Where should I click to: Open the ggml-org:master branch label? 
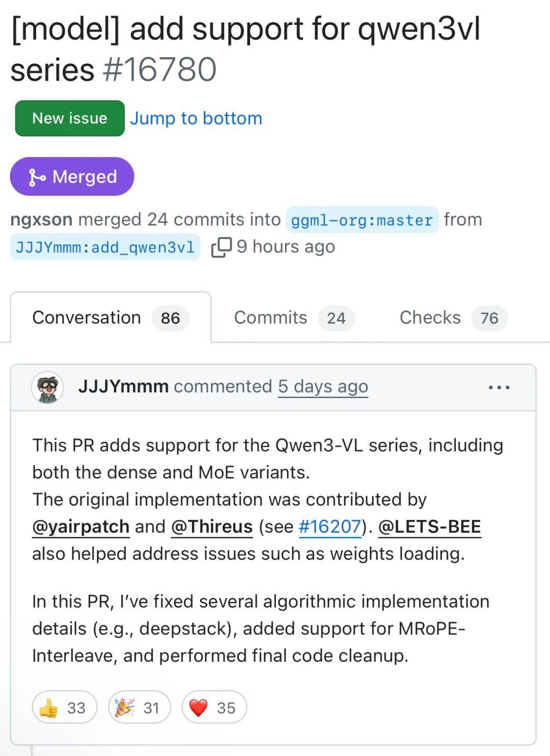pos(362,220)
